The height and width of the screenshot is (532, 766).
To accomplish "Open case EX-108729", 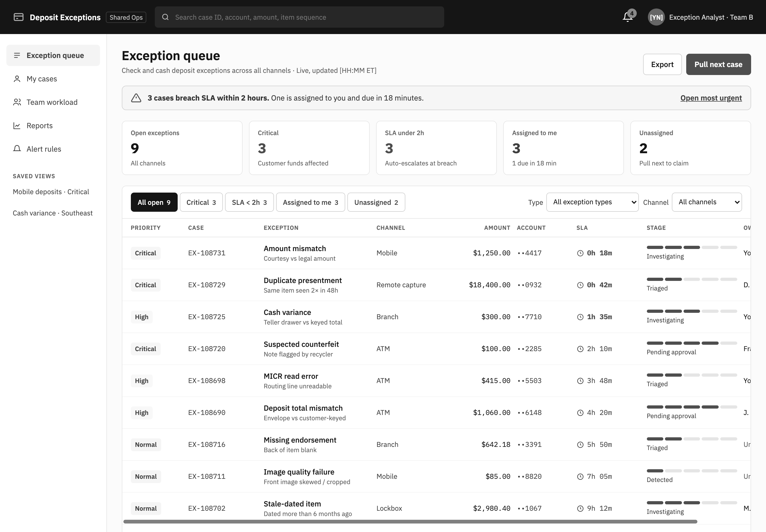I will [x=207, y=285].
